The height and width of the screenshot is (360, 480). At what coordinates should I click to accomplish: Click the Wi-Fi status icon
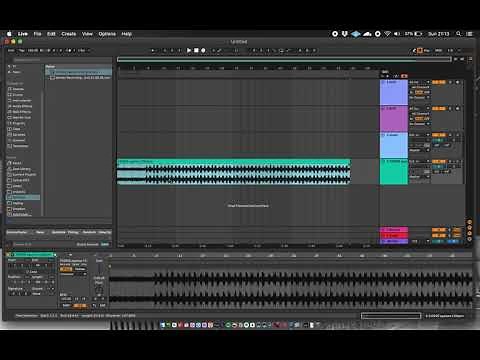click(x=387, y=34)
